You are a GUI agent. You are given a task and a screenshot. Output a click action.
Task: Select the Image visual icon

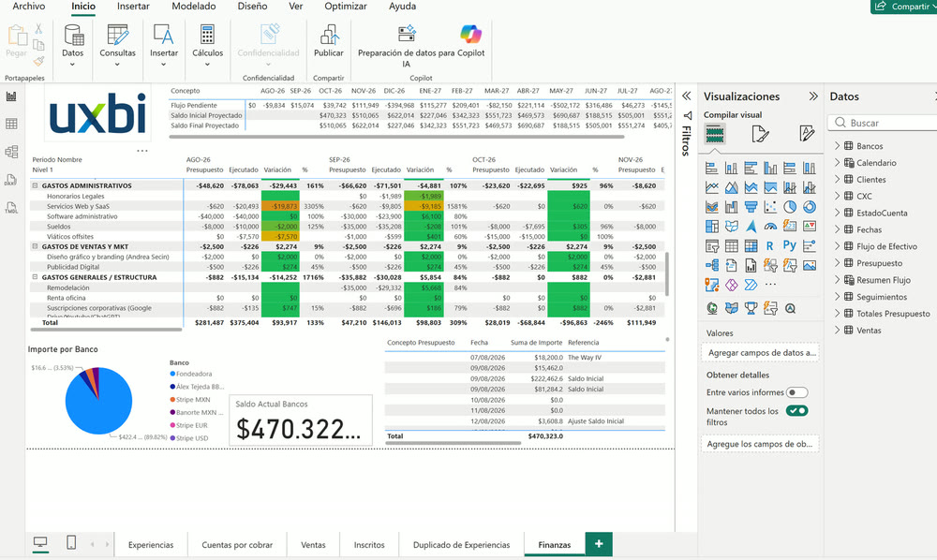tap(810, 266)
